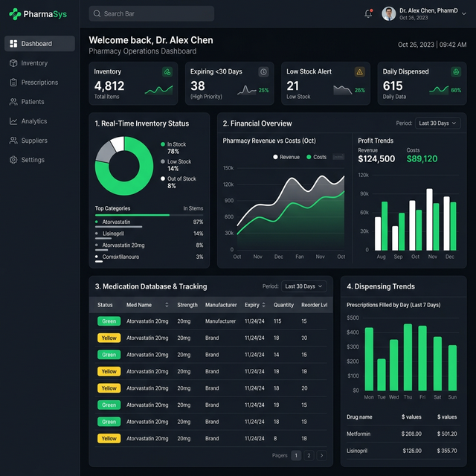Click the next page arrow button
The height and width of the screenshot is (476, 476).
[x=321, y=455]
